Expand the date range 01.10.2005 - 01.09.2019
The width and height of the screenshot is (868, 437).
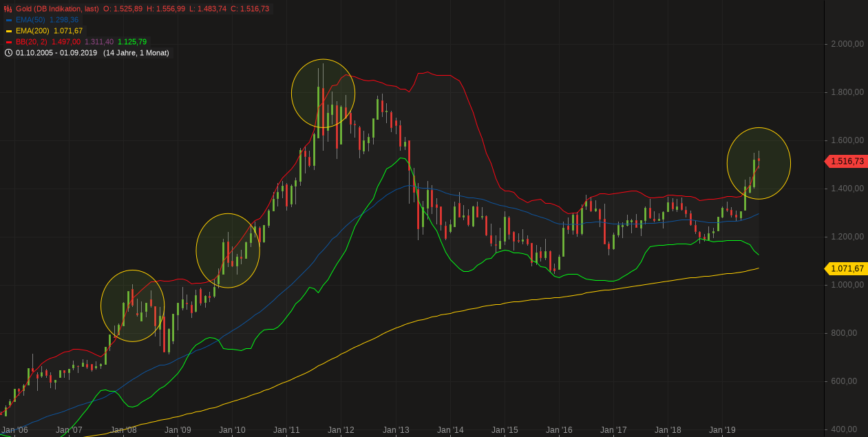point(56,52)
